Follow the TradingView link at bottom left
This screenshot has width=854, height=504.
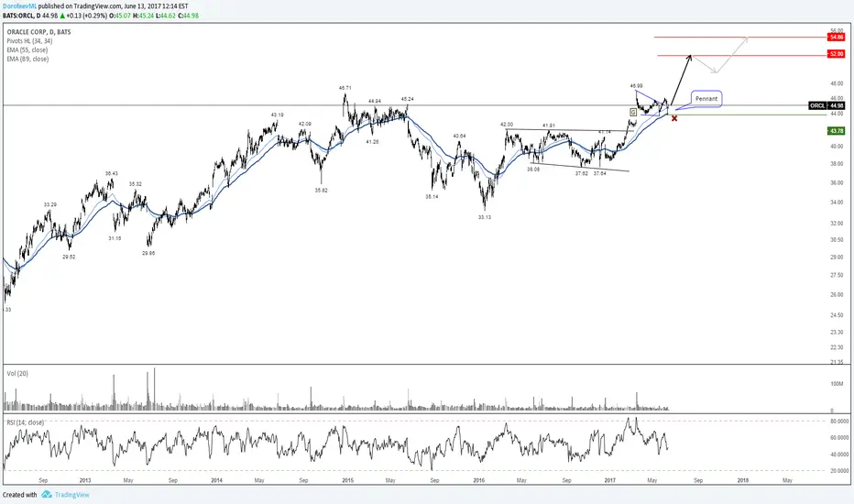tap(71, 495)
